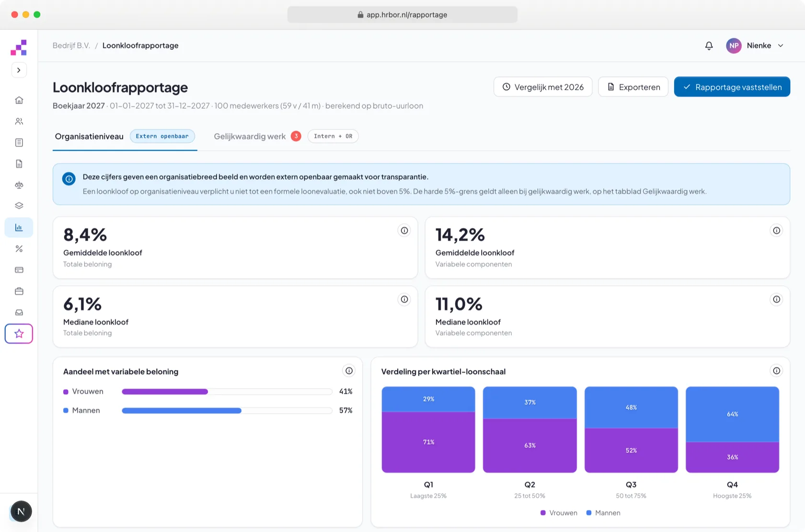Go to the Bedrijf B.V. breadcrumb
The height and width of the screenshot is (532, 805).
(71, 46)
